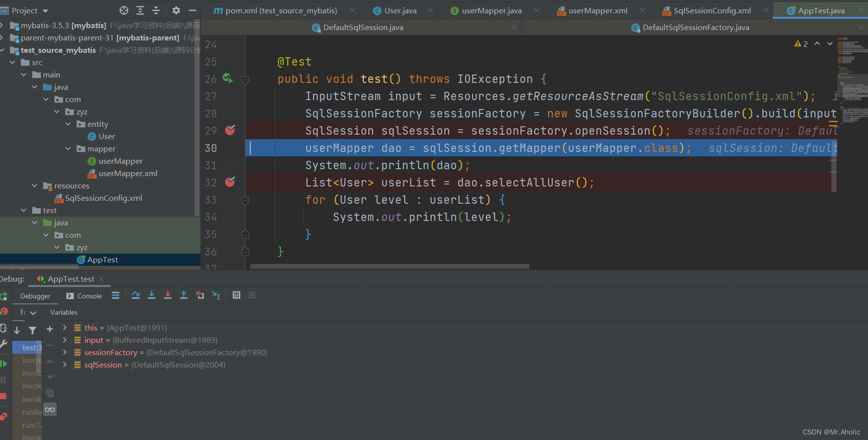868x440 pixels.
Task: Click the wrench settings icon in debug sidebar
Action: (3, 344)
